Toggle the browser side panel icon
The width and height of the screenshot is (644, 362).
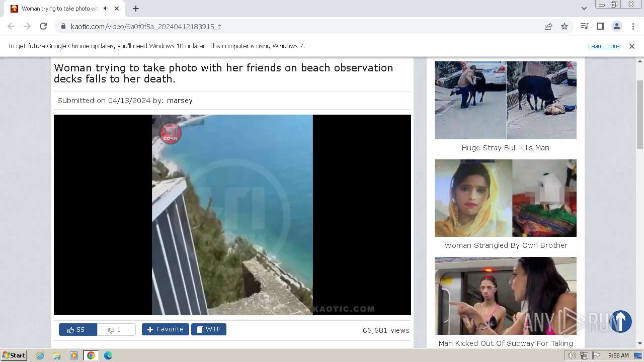point(600,26)
